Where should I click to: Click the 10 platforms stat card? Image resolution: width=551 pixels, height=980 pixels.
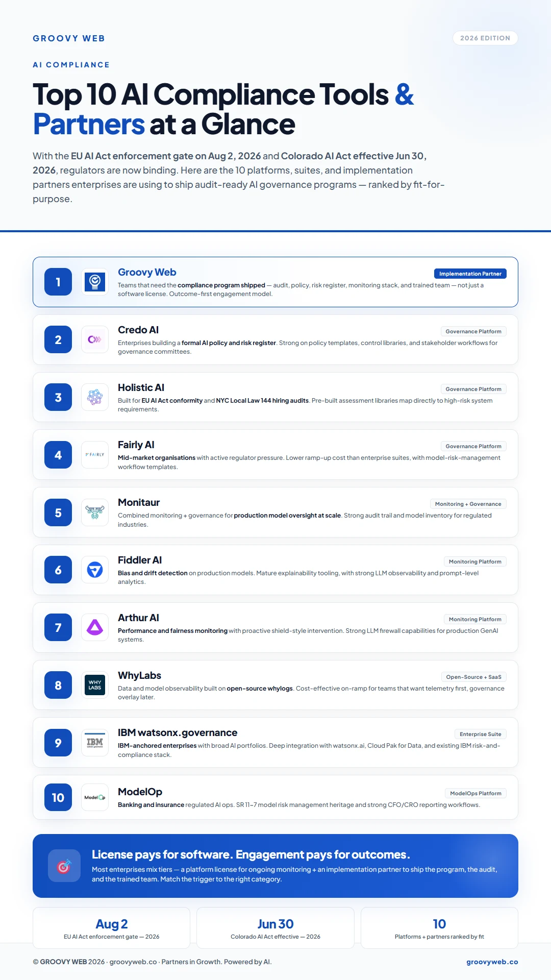(439, 928)
